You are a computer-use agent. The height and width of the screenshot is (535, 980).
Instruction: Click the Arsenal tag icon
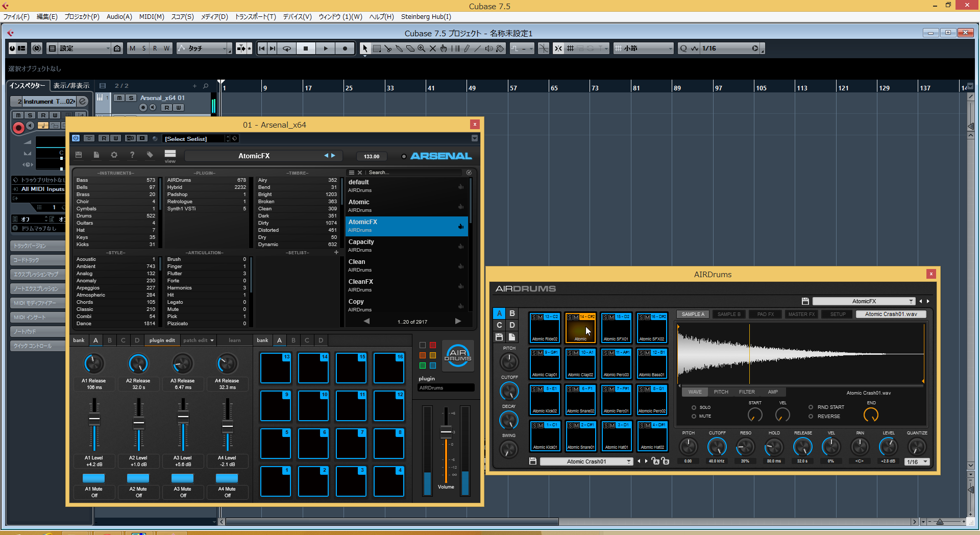pyautogui.click(x=150, y=155)
